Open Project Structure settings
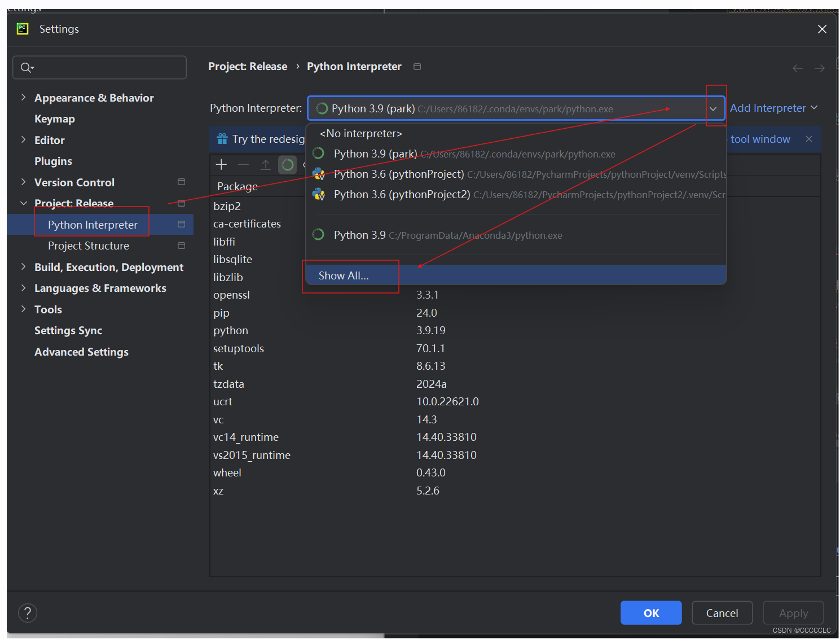The height and width of the screenshot is (639, 840). [88, 246]
